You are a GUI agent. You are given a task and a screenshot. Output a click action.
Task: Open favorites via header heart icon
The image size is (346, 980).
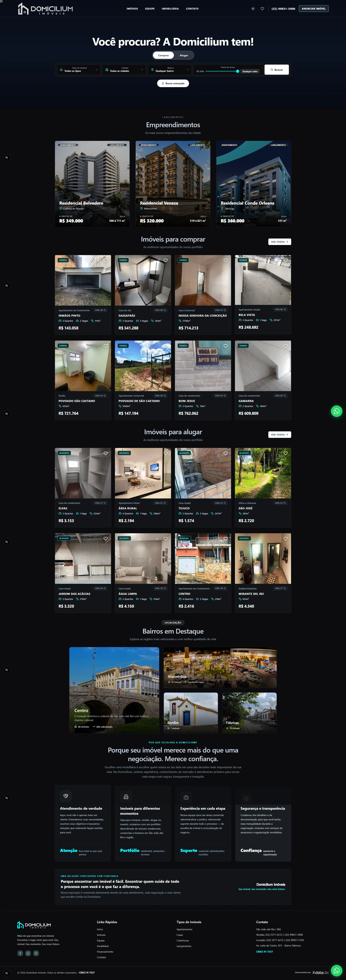pyautogui.click(x=262, y=9)
